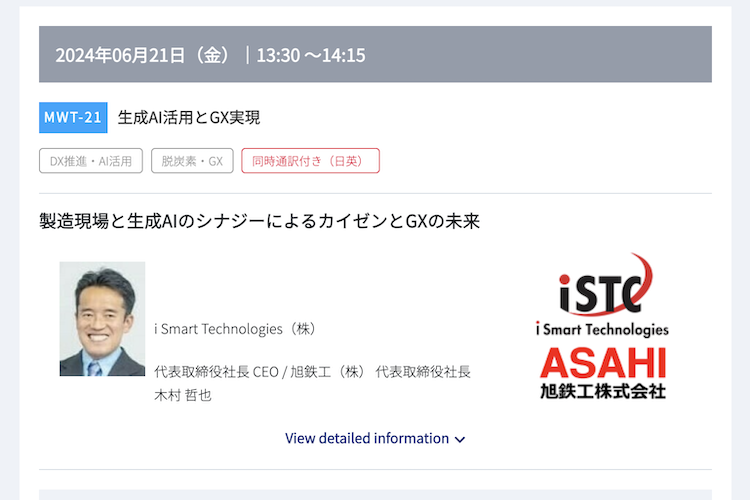The image size is (750, 500).
Task: Click company name i Smart Technologies（株）
Action: (x=236, y=329)
